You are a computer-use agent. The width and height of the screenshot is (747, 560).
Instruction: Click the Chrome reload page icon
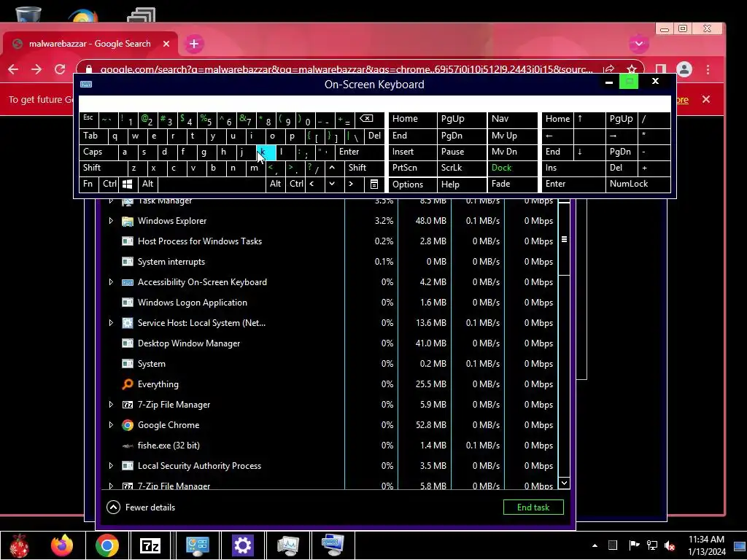60,69
